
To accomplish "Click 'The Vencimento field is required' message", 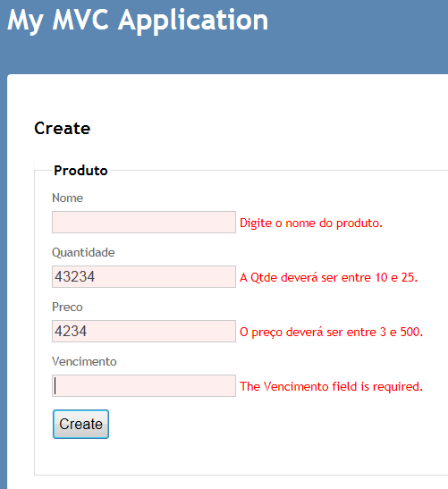I will pyautogui.click(x=332, y=387).
